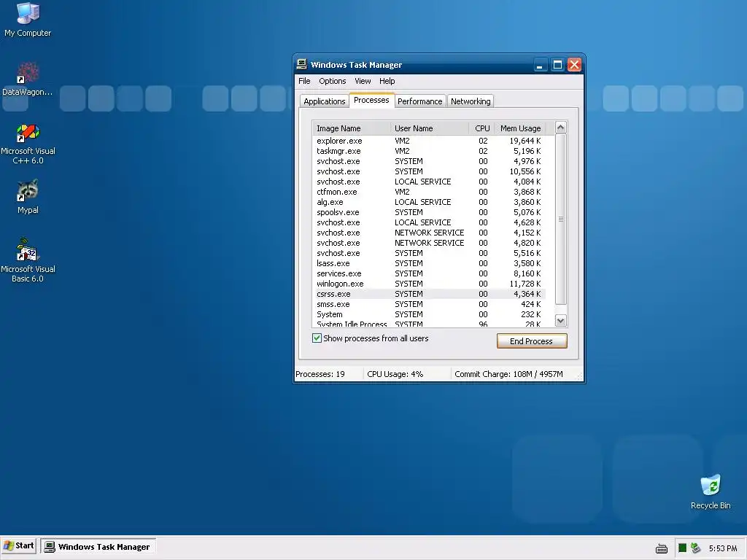The height and width of the screenshot is (560, 747).
Task: Click the 19,644 K memory value
Action: coord(525,141)
